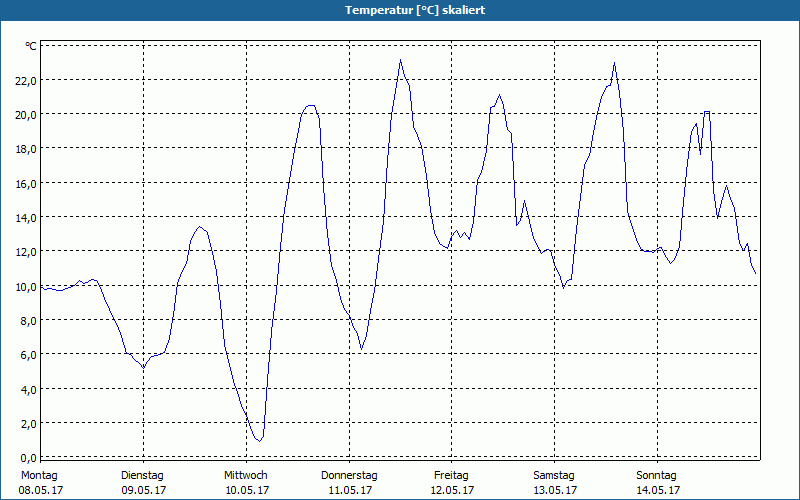
Task: Click the Freitag day label
Action: (x=451, y=476)
